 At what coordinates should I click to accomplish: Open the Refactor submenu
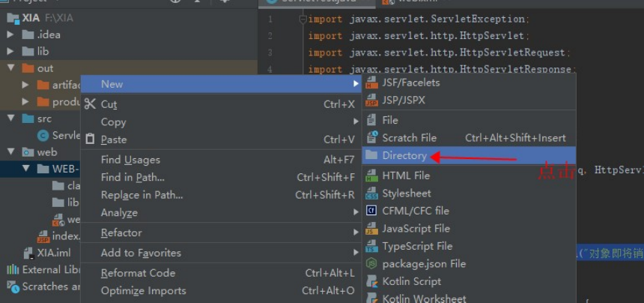pos(221,232)
